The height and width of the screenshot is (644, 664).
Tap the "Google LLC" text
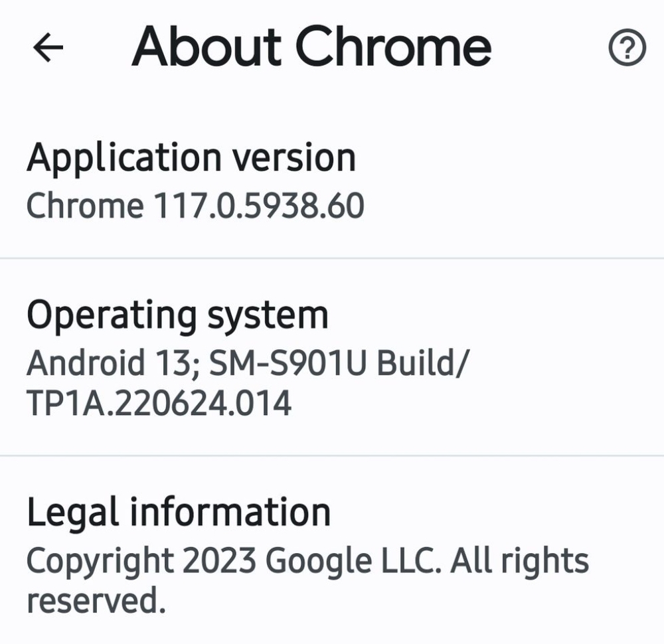pyautogui.click(x=353, y=561)
